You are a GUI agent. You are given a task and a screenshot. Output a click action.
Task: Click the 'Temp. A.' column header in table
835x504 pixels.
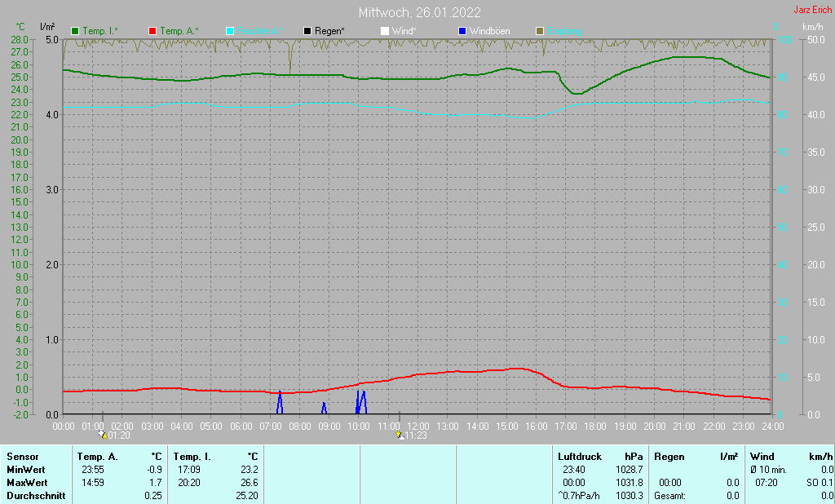[x=97, y=457]
